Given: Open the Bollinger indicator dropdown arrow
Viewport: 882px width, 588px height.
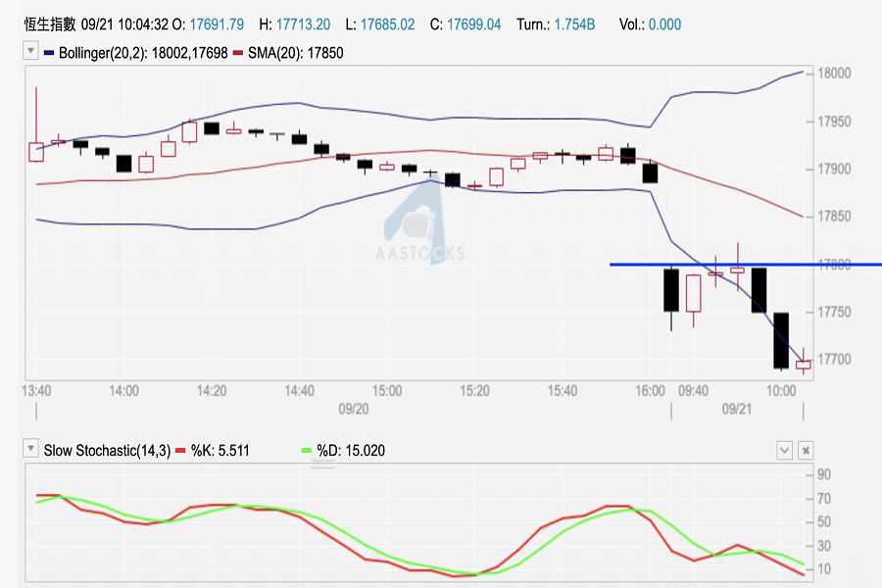Looking at the screenshot, I should coord(30,51).
